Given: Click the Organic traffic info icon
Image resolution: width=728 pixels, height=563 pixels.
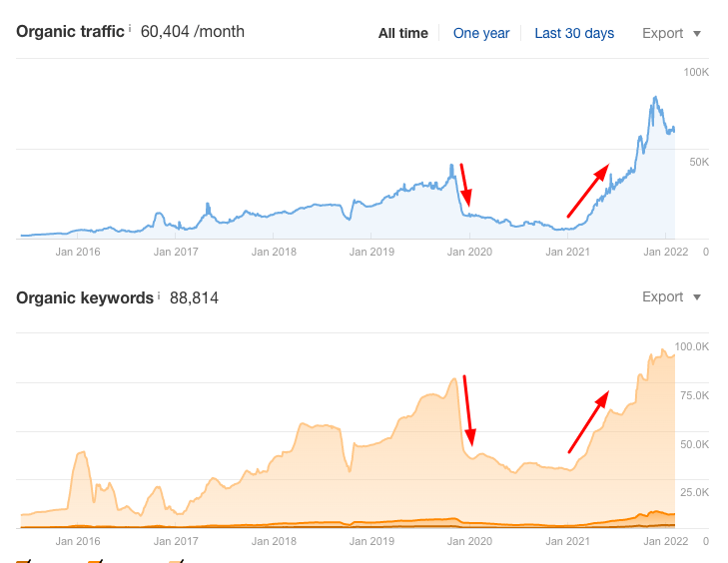Looking at the screenshot, I should [x=130, y=29].
